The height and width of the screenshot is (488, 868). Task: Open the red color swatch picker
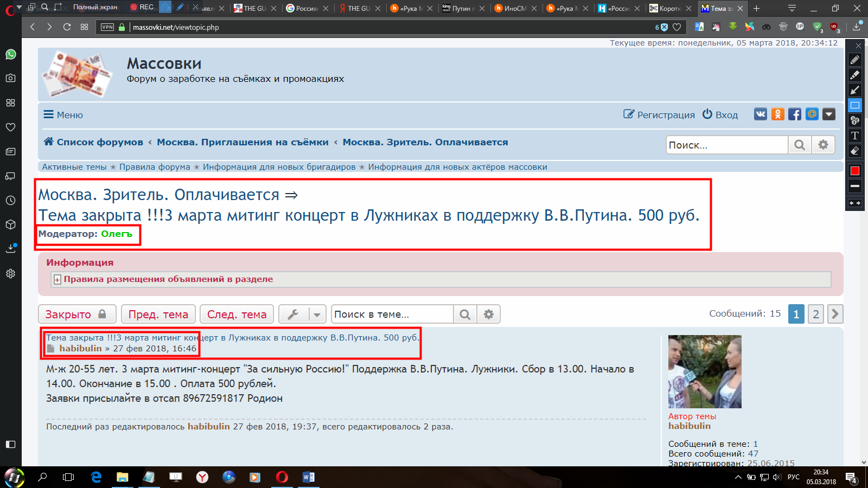(x=855, y=171)
